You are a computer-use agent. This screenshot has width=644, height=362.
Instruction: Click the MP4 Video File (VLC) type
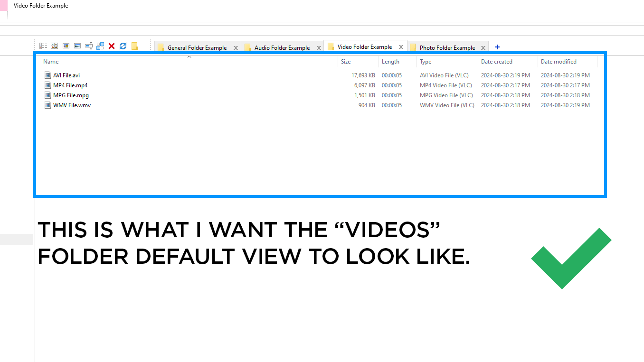(x=446, y=85)
